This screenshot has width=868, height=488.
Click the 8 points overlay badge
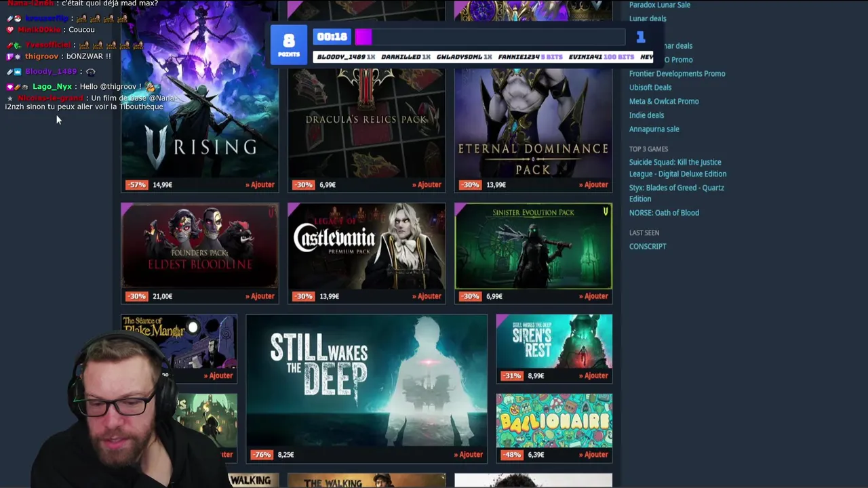(289, 45)
